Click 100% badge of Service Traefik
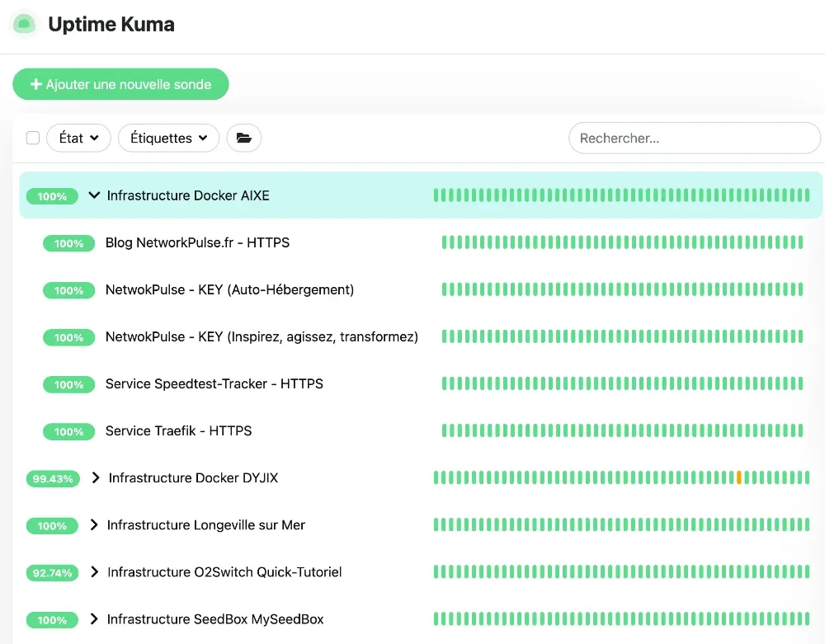The height and width of the screenshot is (644, 825). pyautogui.click(x=69, y=431)
